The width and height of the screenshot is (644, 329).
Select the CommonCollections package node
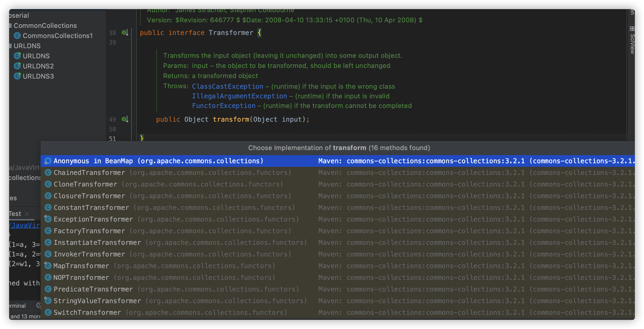click(x=45, y=26)
